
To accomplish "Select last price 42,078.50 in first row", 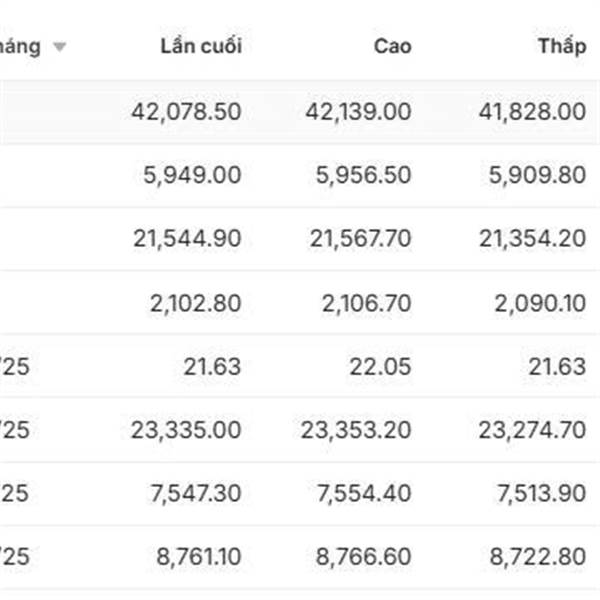I will coord(186,112).
